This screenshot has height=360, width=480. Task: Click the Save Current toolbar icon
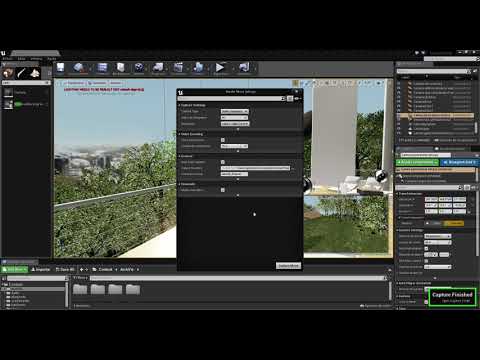[60, 68]
